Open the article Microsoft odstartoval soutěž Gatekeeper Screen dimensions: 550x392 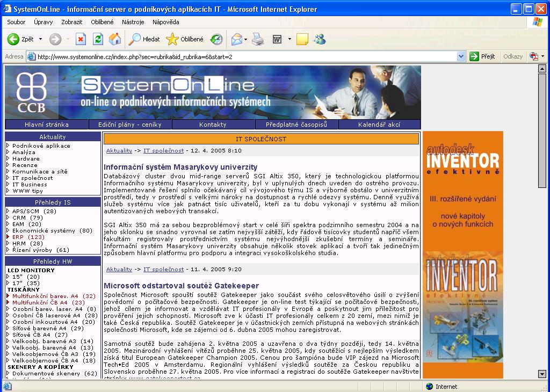182,286
